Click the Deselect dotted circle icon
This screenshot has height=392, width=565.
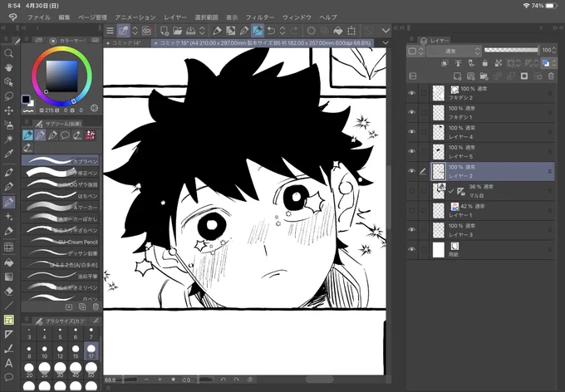(311, 31)
